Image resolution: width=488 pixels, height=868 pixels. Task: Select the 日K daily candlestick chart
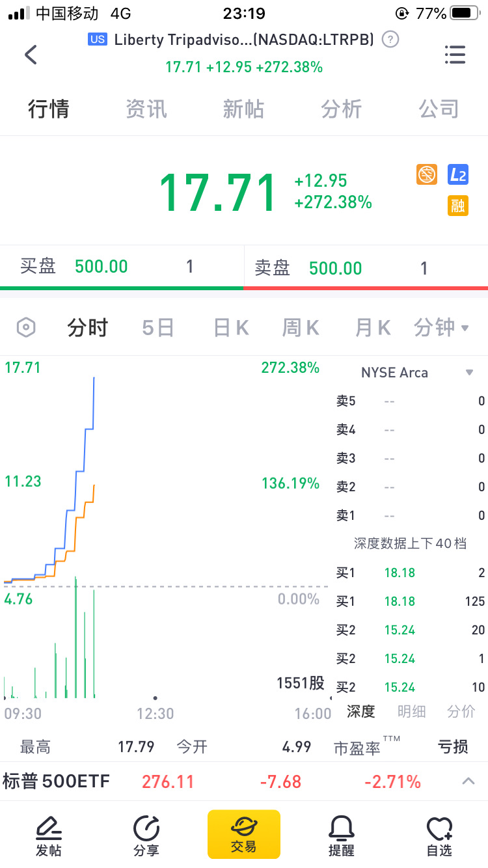[x=232, y=327]
